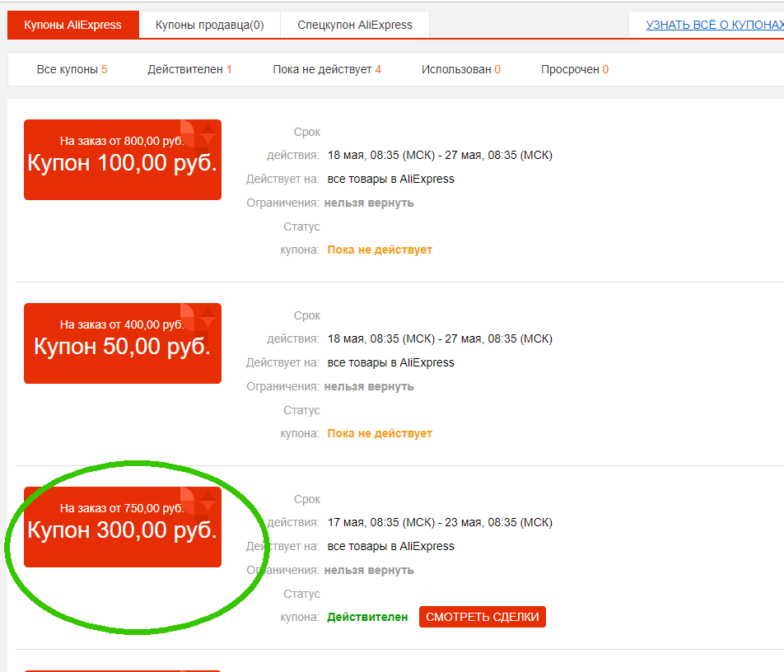This screenshot has width=784, height=672.
Task: Click the Купон 100,00 руб. card
Action: click(123, 160)
